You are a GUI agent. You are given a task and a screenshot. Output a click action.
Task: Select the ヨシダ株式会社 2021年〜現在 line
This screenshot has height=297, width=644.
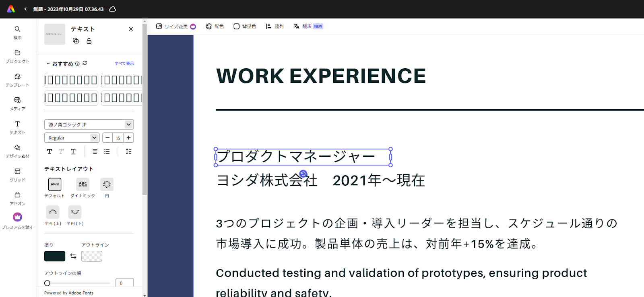321,180
